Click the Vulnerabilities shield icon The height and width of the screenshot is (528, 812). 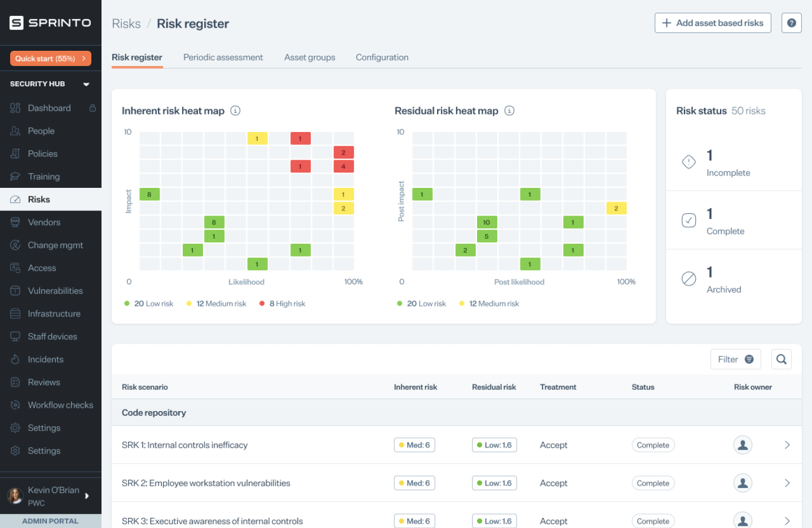(x=15, y=291)
